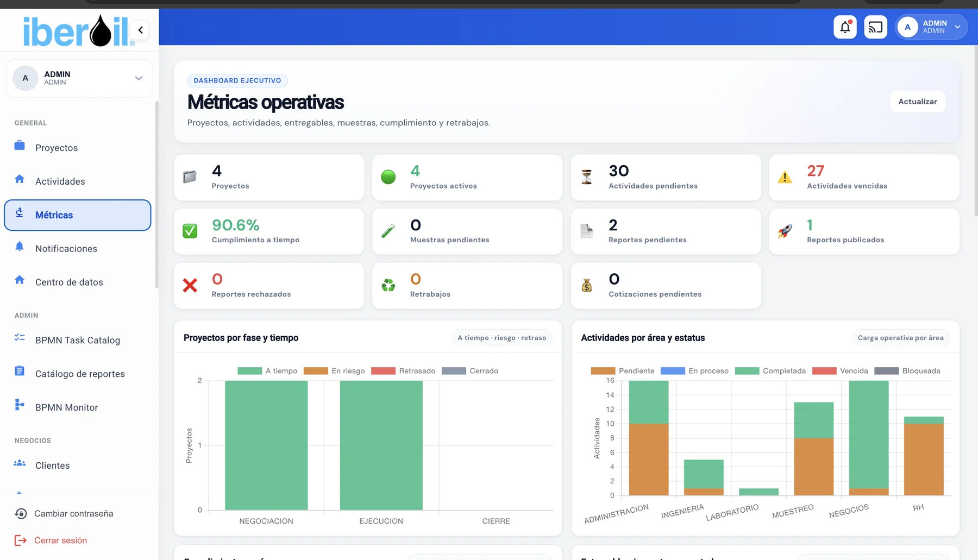This screenshot has width=978, height=560.
Task: Go to Actividades in the sidebar
Action: pos(77,181)
